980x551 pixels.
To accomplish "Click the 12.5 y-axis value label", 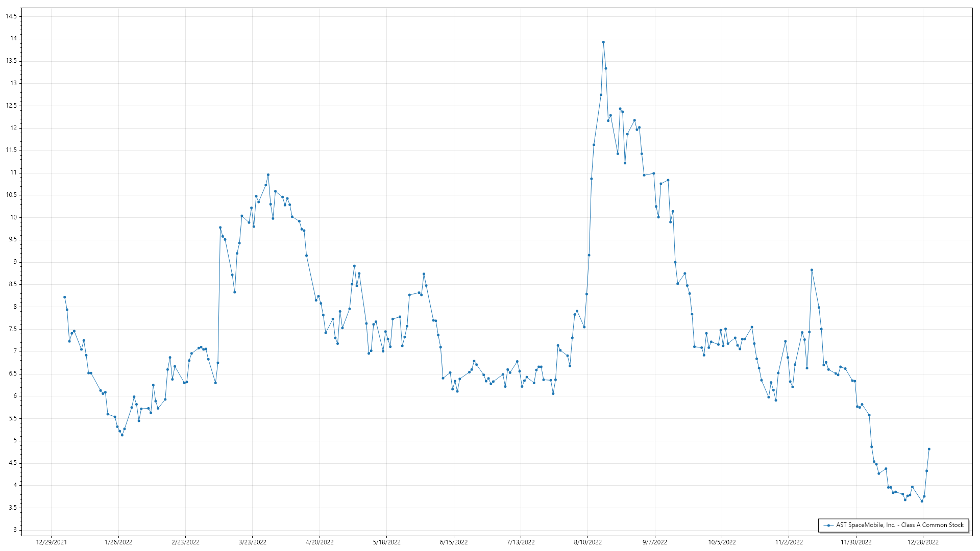I will point(11,106).
